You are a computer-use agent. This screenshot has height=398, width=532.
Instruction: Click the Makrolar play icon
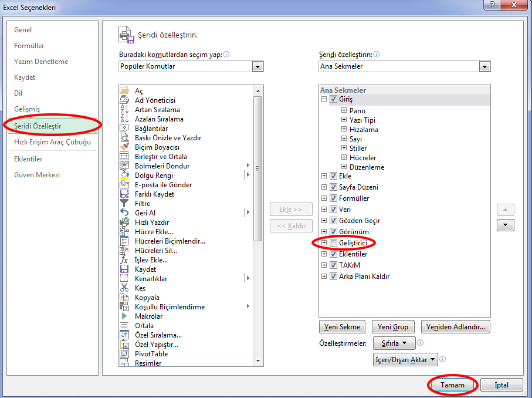pyautogui.click(x=124, y=316)
